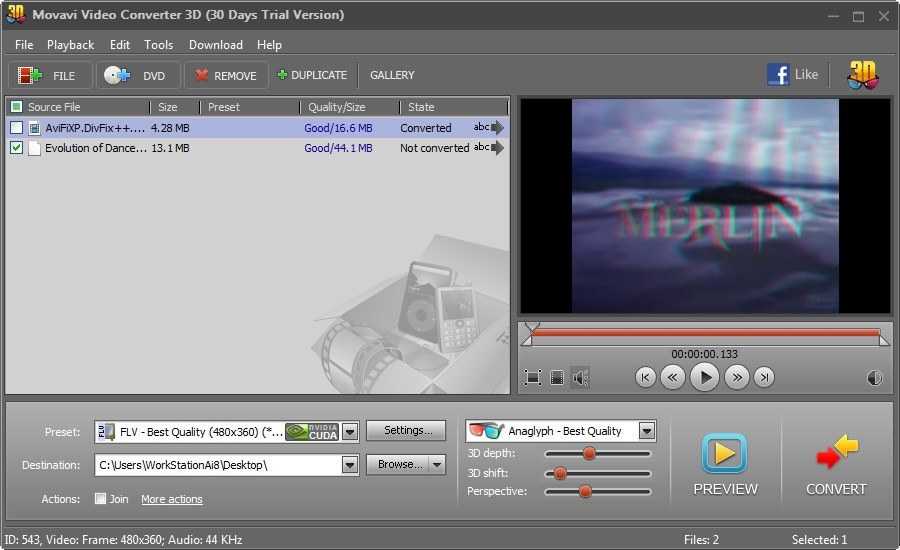Click the CONVERT button
The image size is (900, 550).
pyautogui.click(x=836, y=464)
